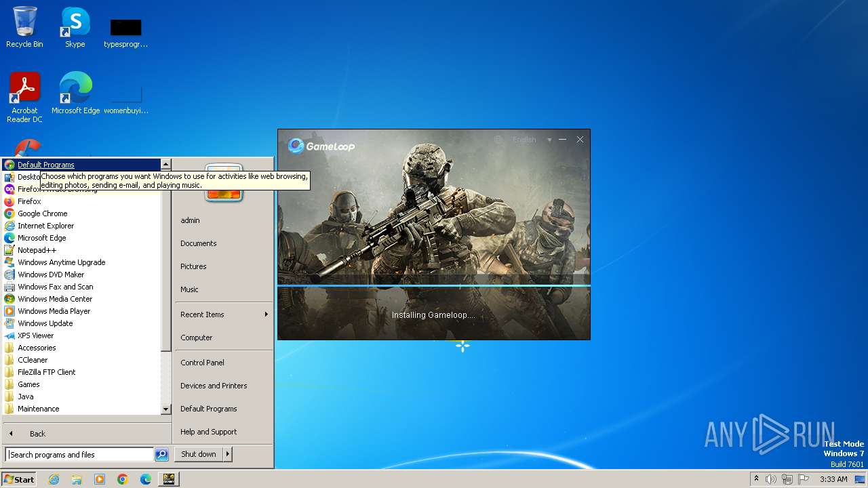Click the 3:33 AM system clock

click(x=833, y=479)
